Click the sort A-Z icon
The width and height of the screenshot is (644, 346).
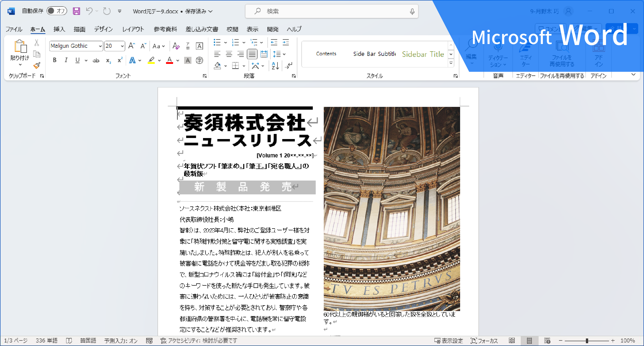pos(275,66)
